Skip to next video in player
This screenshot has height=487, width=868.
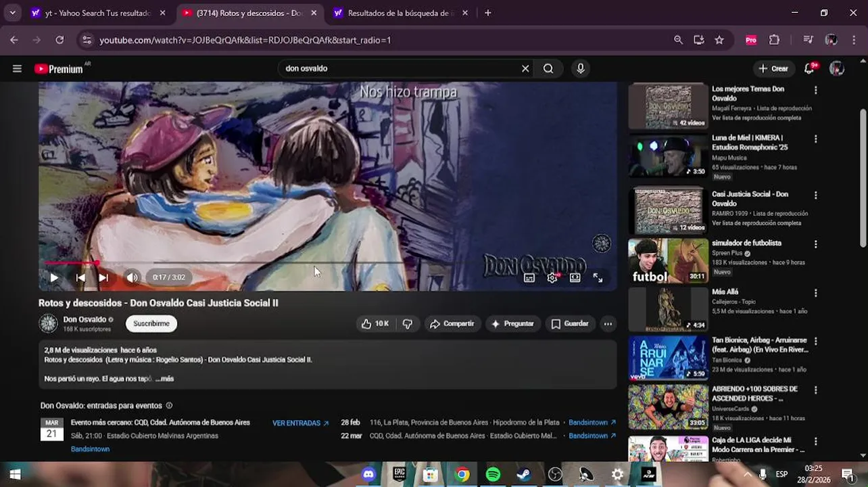[x=103, y=277]
